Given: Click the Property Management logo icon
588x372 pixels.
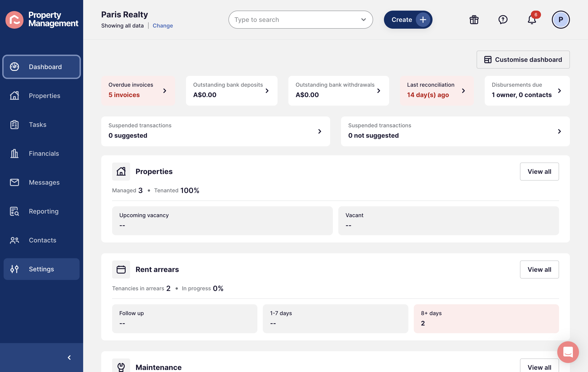Looking at the screenshot, I should click(x=14, y=19).
